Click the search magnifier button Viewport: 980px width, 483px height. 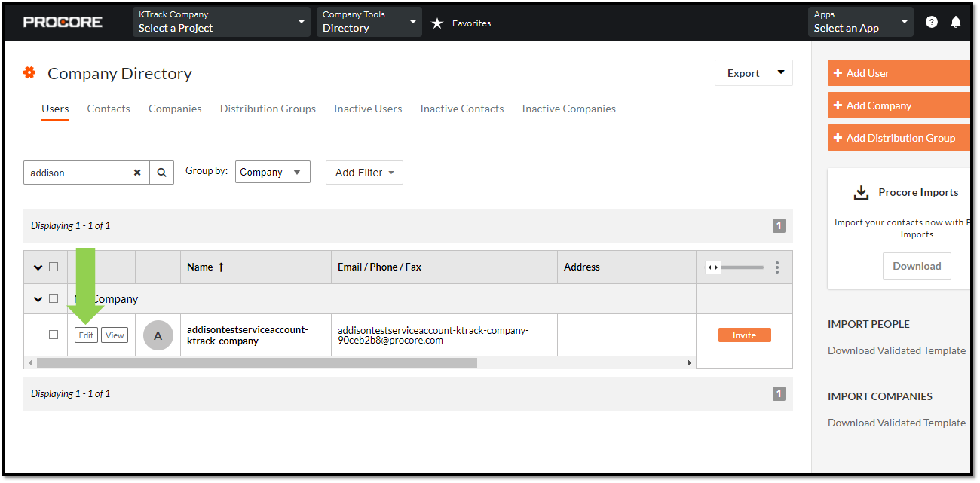pyautogui.click(x=161, y=173)
